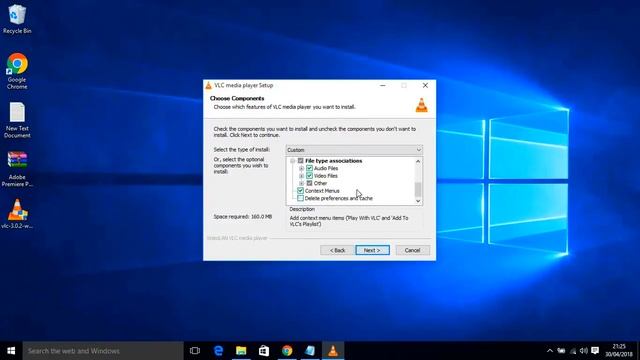Show hidden system tray icons
The image size is (640, 360).
550,351
